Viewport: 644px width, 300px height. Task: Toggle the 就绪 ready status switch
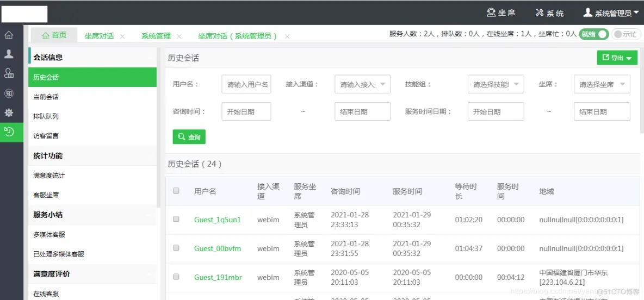[x=593, y=34]
